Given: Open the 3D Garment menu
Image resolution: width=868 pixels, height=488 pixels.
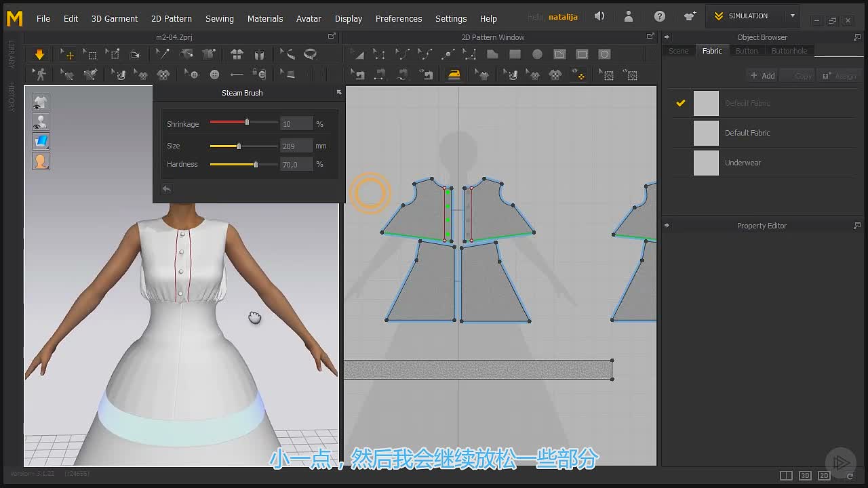Looking at the screenshot, I should (x=115, y=18).
